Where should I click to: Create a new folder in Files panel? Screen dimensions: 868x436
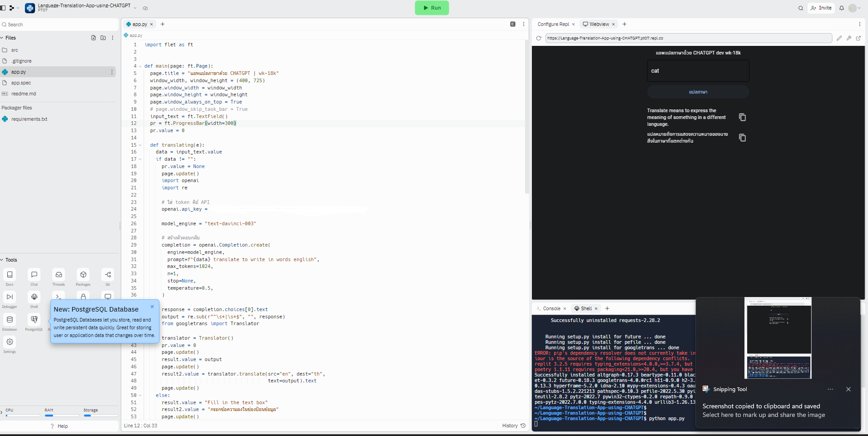click(x=103, y=38)
